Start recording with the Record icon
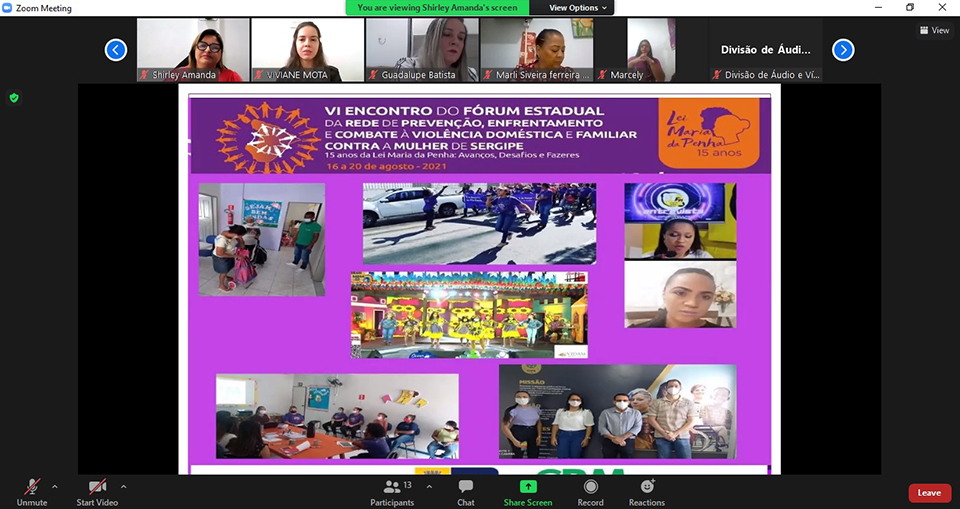 [590, 487]
